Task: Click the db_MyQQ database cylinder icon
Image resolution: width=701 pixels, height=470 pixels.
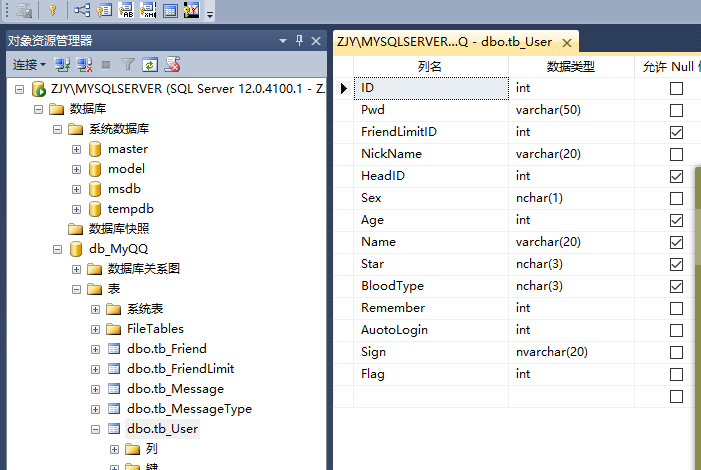Action: (x=76, y=249)
